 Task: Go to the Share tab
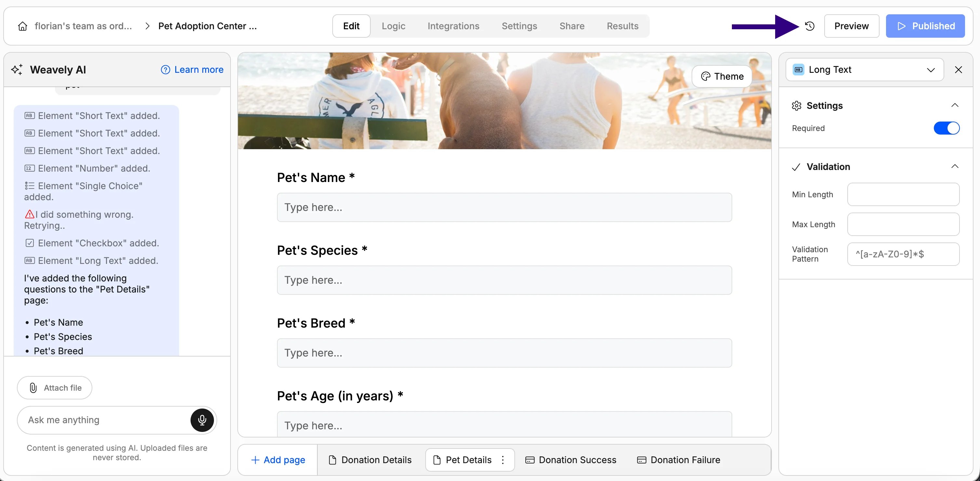pos(572,26)
